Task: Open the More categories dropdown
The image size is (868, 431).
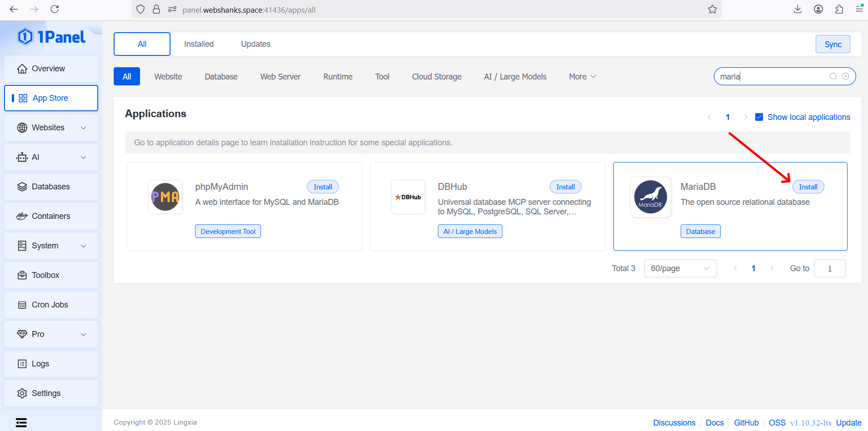Action: click(582, 77)
